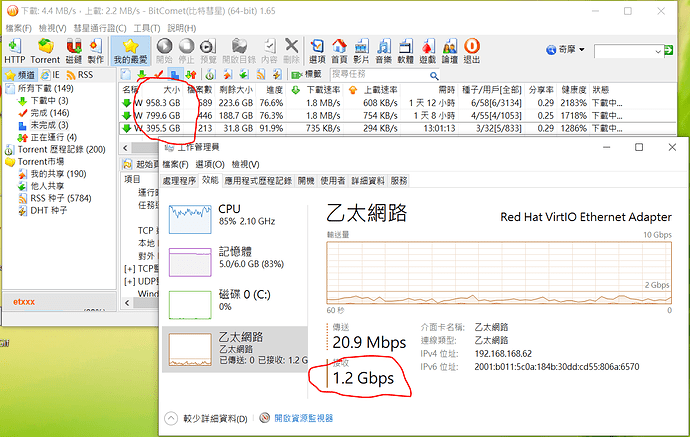Switch to 處理程序 tab in Task Manager
Viewport: 690px width, 437px height.
tap(179, 181)
